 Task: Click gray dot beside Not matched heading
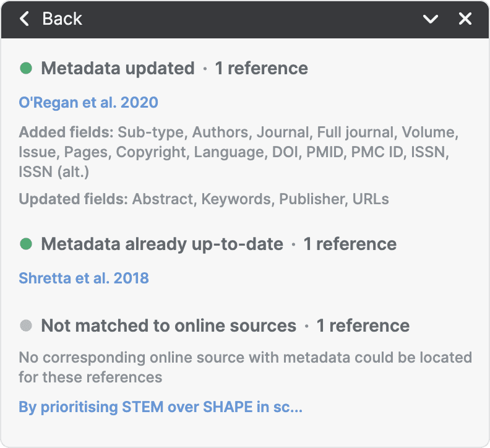(26, 325)
